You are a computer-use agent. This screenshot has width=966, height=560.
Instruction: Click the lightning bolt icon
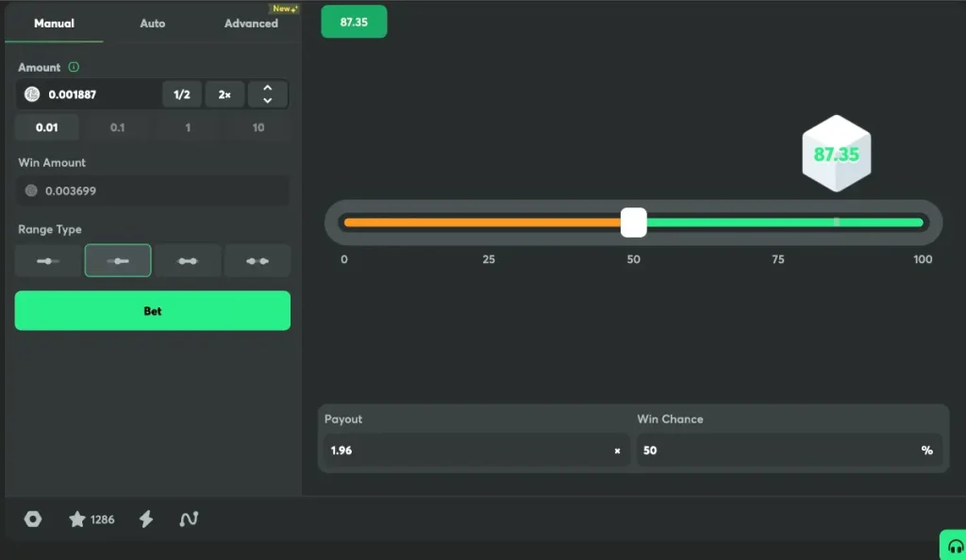point(146,519)
